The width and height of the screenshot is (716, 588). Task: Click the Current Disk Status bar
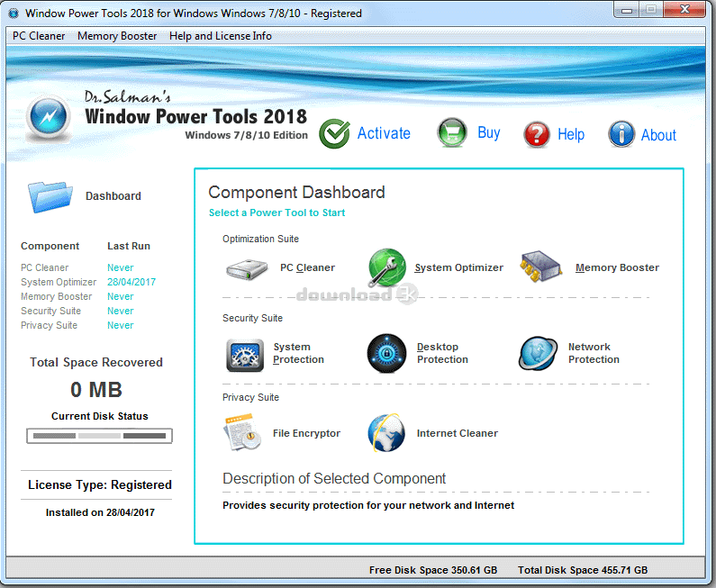[100, 436]
